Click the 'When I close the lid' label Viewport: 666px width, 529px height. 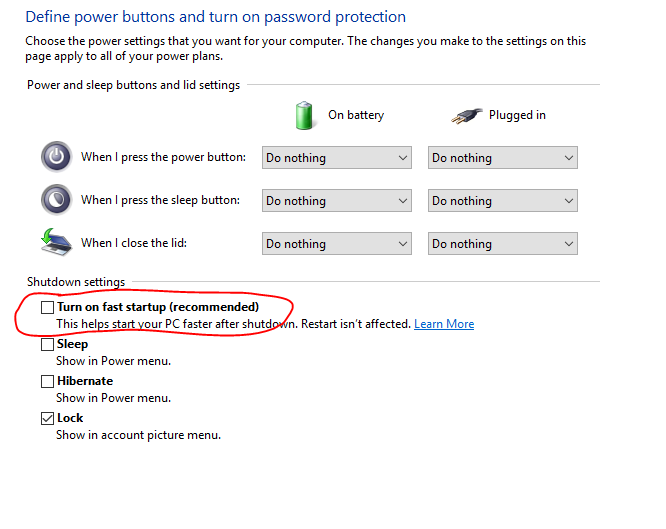[x=134, y=243]
